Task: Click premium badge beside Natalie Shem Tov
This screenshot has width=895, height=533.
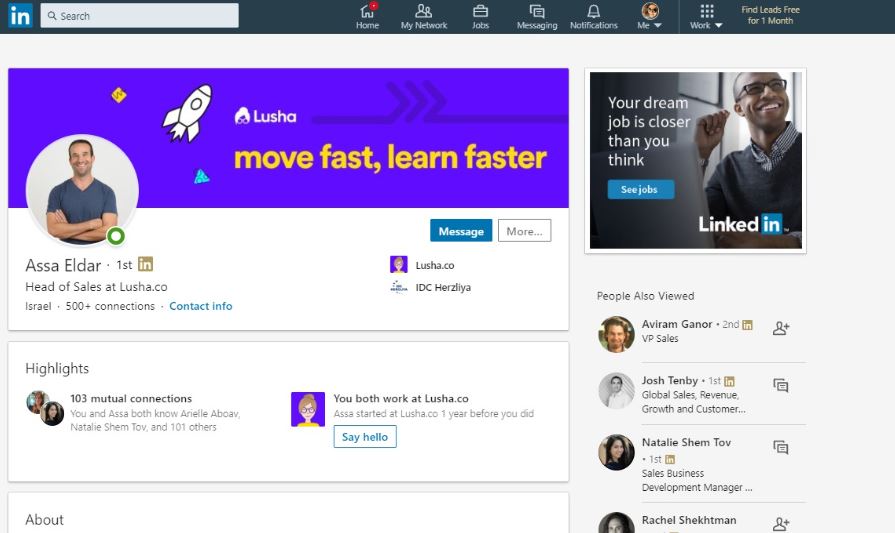Action: 670,459
